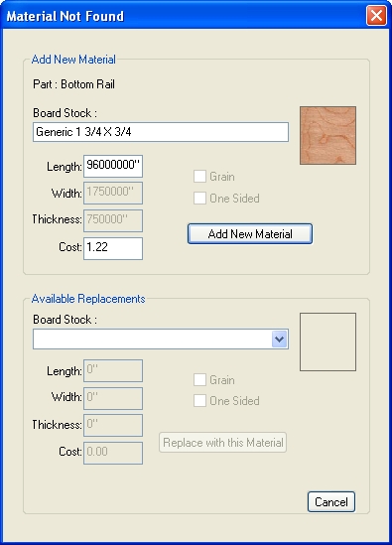Click the Width field showing 1750000"
The width and height of the screenshot is (392, 545).
pos(113,193)
